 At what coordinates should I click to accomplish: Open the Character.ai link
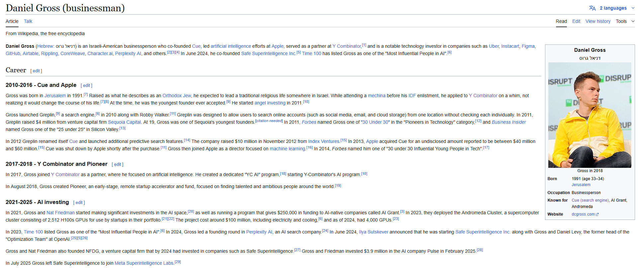pos(100,53)
